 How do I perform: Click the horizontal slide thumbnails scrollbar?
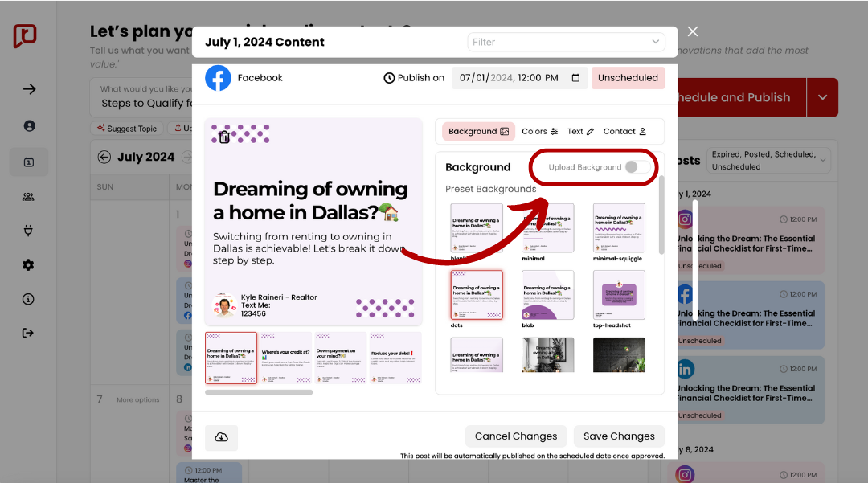click(x=259, y=392)
